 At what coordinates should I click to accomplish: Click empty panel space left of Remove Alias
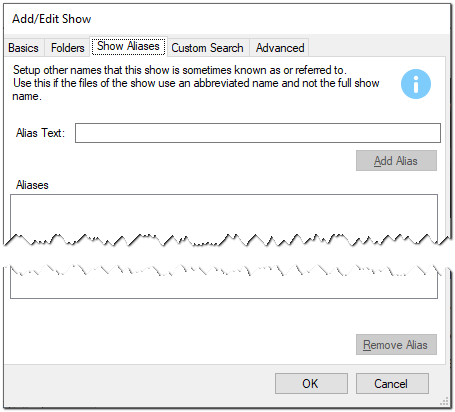click(x=180, y=345)
